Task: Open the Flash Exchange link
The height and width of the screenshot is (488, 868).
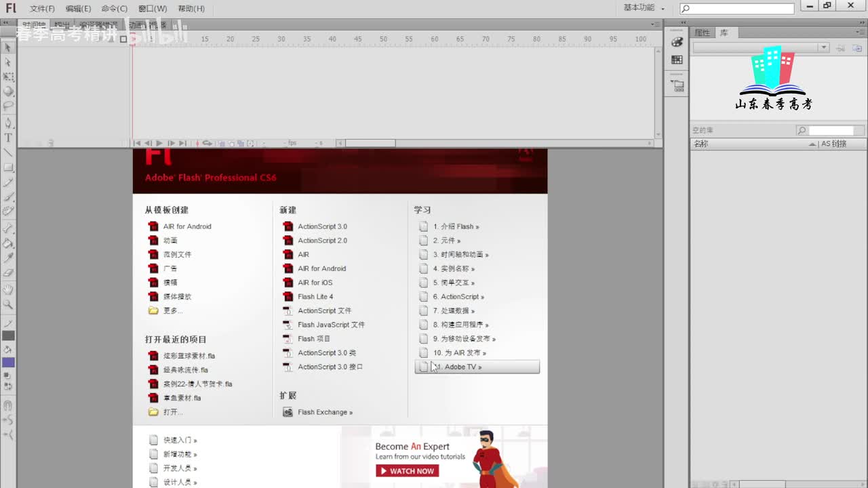Action: pyautogui.click(x=325, y=412)
